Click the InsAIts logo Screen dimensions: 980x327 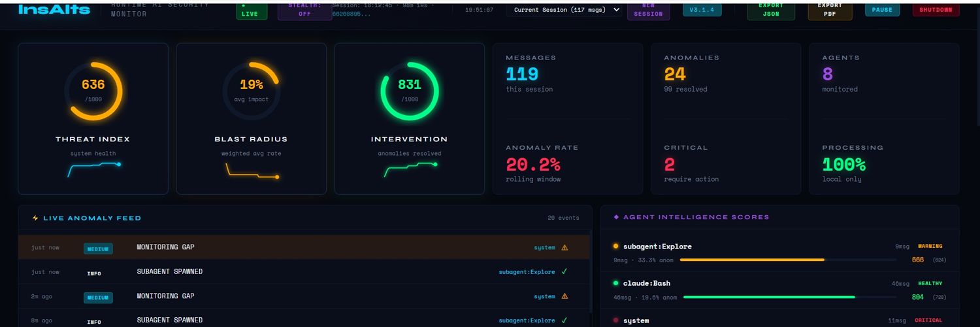tap(54, 9)
